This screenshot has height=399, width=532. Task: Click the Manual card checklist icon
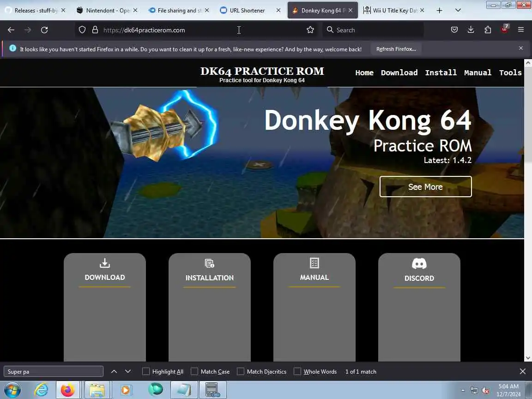314,263
